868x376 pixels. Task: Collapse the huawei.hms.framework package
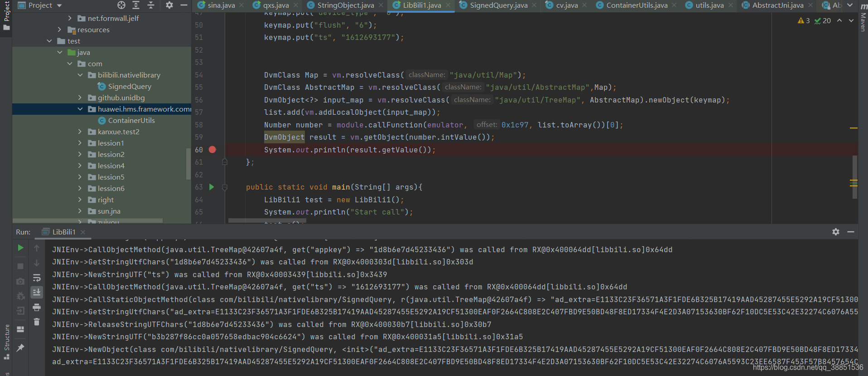point(80,109)
